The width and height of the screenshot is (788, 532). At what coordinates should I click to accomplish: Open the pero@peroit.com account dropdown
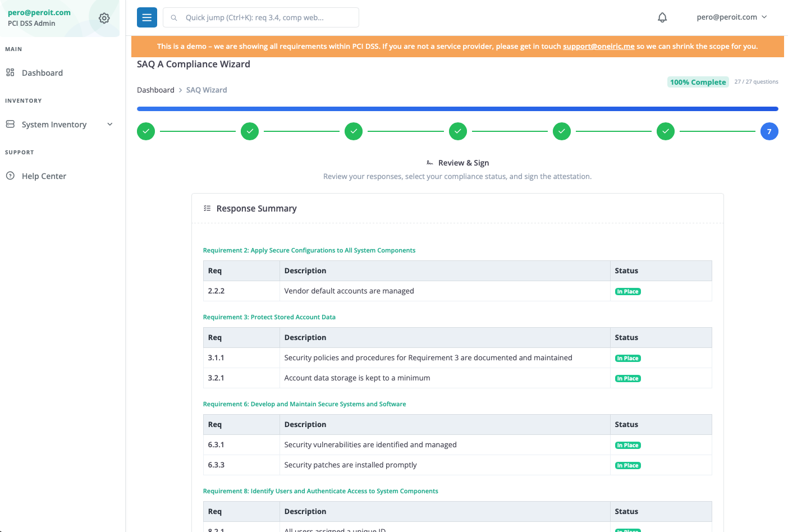731,17
